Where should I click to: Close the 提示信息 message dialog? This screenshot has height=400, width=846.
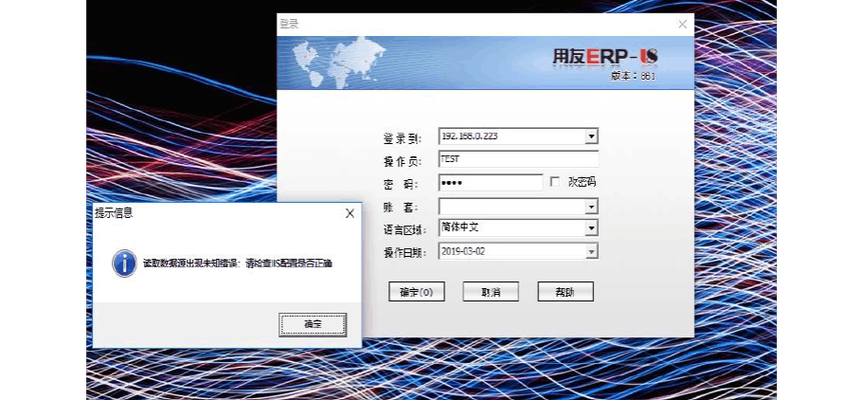[x=350, y=213]
